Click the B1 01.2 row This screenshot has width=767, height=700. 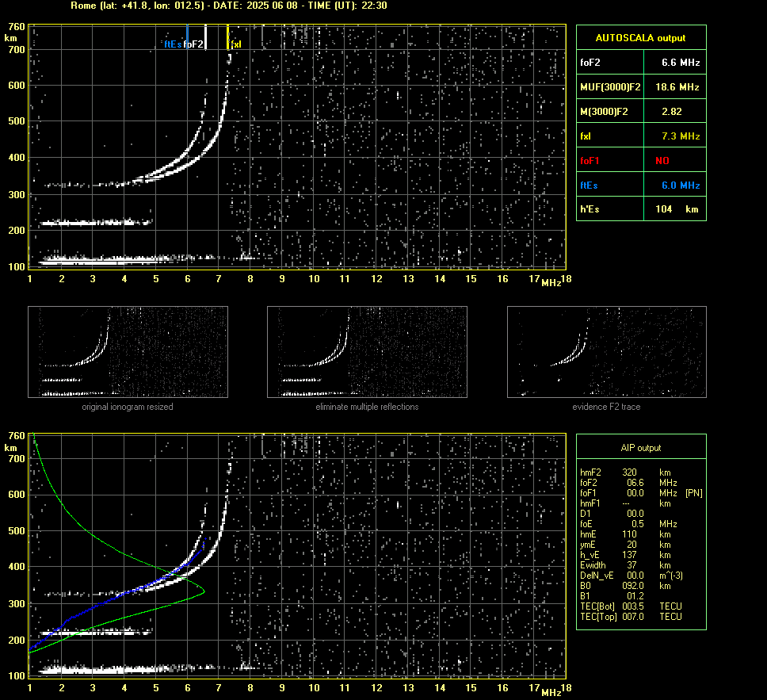click(612, 595)
